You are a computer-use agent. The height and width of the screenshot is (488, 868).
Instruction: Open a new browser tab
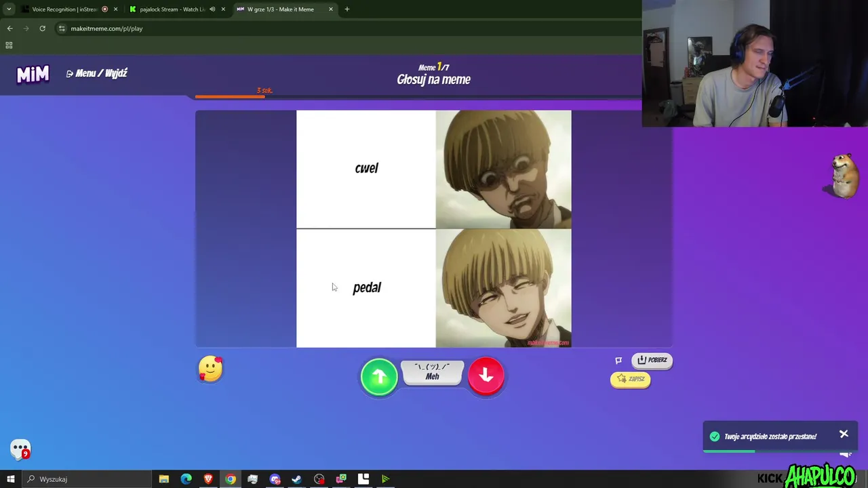(347, 9)
